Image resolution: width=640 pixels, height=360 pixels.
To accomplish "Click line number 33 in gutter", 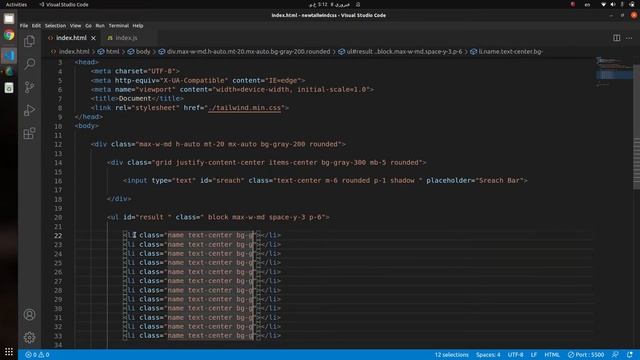I will [x=58, y=336].
